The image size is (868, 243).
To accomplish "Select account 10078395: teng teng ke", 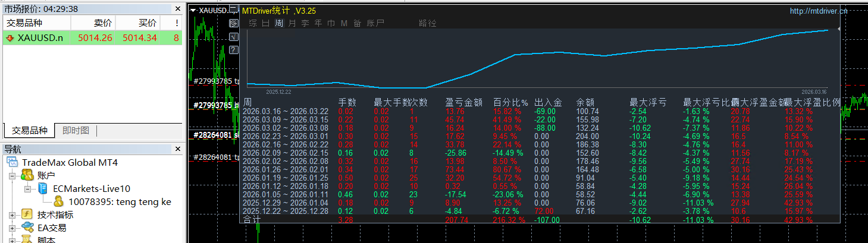I will click(x=119, y=202).
